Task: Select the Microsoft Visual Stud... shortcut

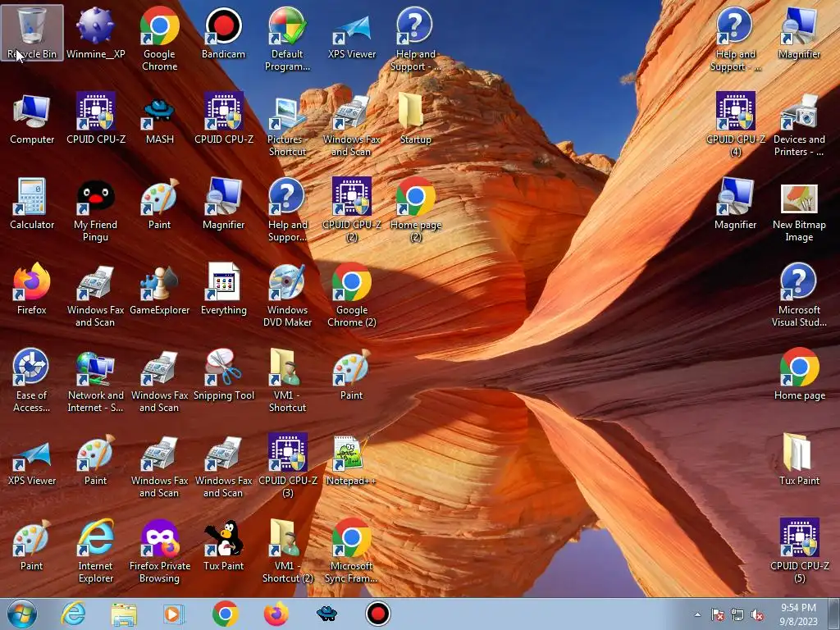Action: pyautogui.click(x=799, y=295)
